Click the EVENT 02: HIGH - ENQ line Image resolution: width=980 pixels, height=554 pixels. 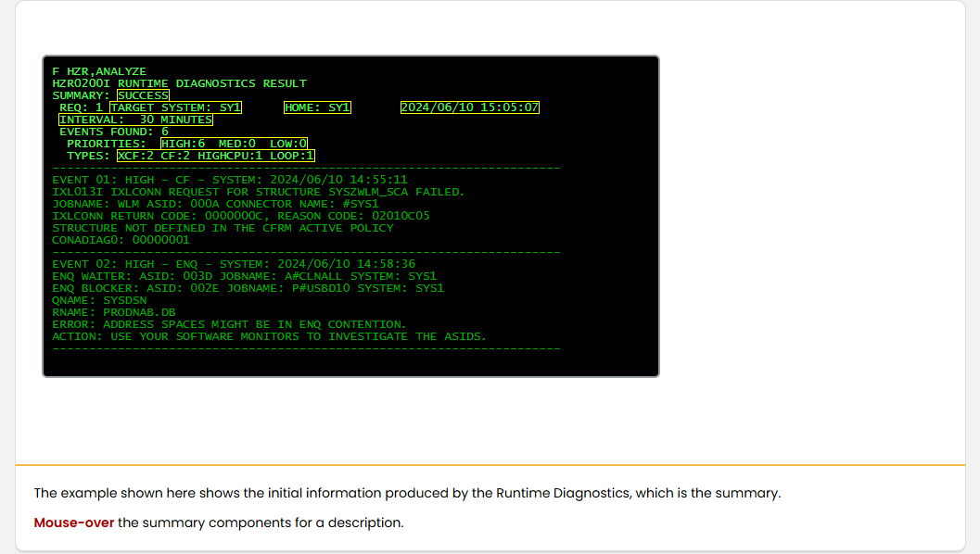(x=234, y=264)
